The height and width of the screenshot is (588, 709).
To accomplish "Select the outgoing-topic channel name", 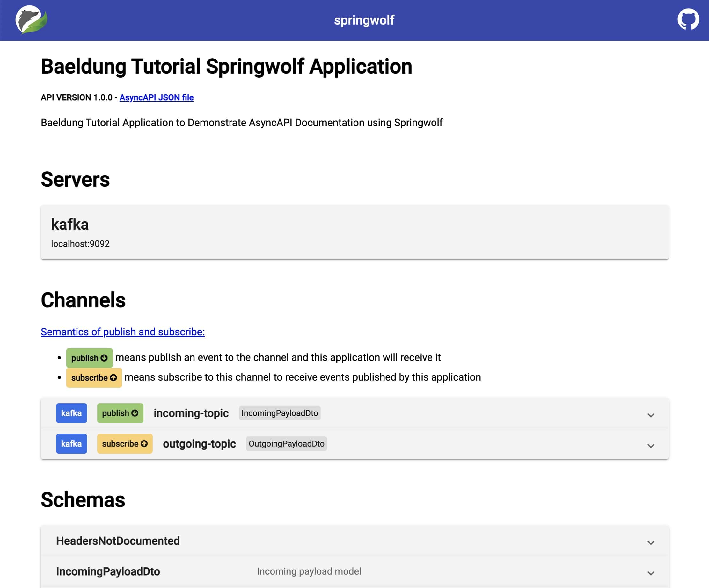I will (x=199, y=444).
